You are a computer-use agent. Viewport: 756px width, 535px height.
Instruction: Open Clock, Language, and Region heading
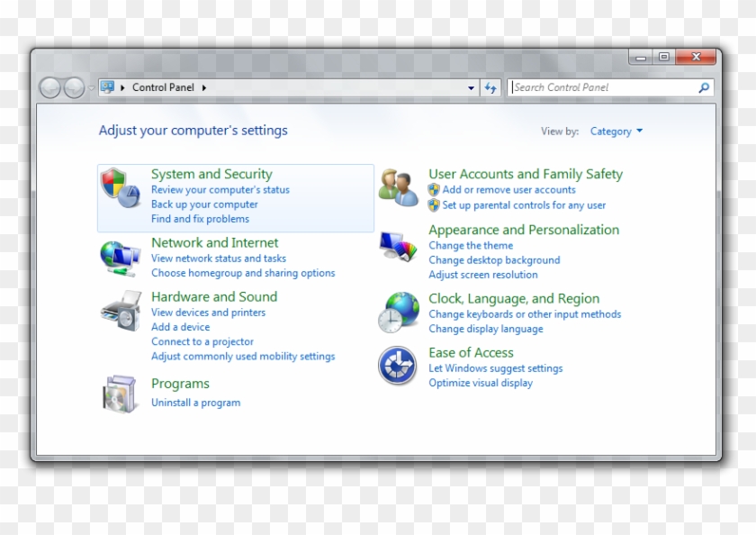(514, 299)
